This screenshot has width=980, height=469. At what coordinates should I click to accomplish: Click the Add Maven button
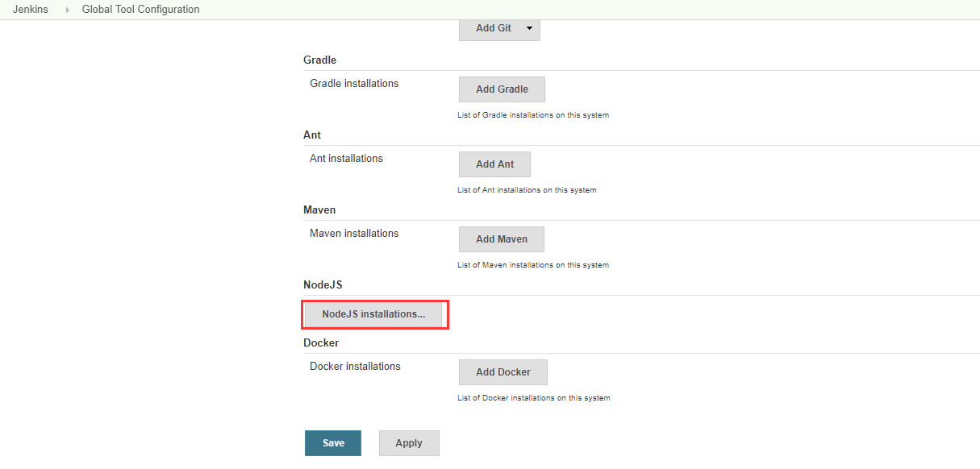click(501, 239)
